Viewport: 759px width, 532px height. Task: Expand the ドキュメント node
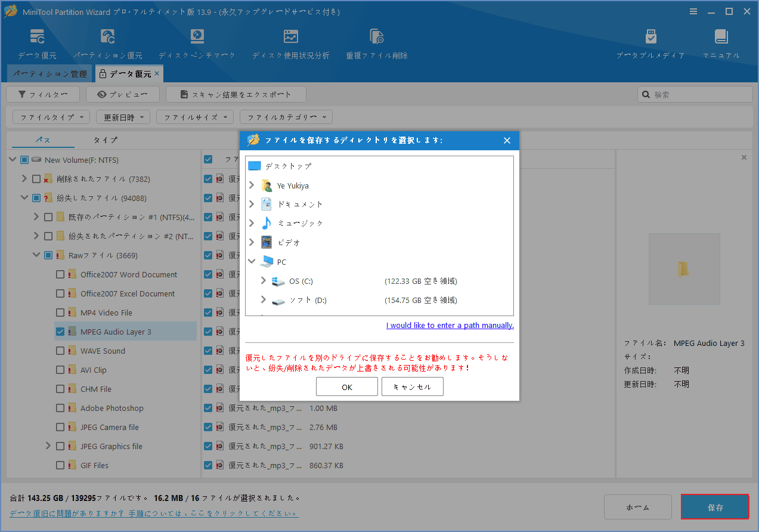pos(252,204)
